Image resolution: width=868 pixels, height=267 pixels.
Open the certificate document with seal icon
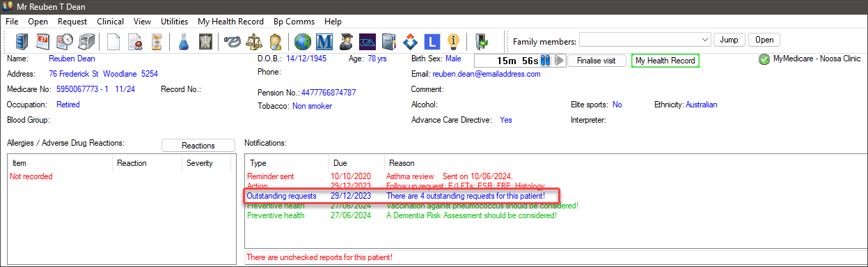pyautogui.click(x=135, y=41)
